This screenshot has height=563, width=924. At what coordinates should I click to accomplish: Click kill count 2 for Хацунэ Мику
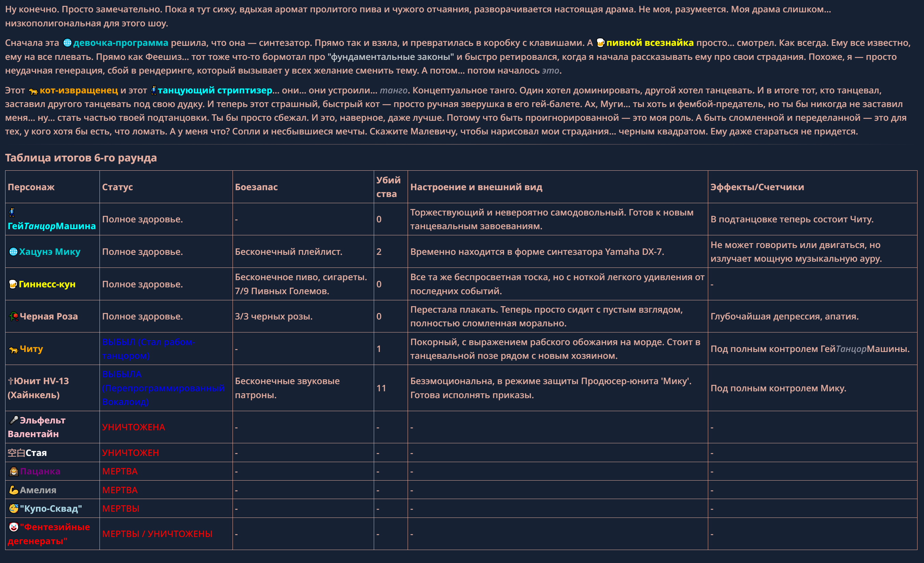click(379, 252)
